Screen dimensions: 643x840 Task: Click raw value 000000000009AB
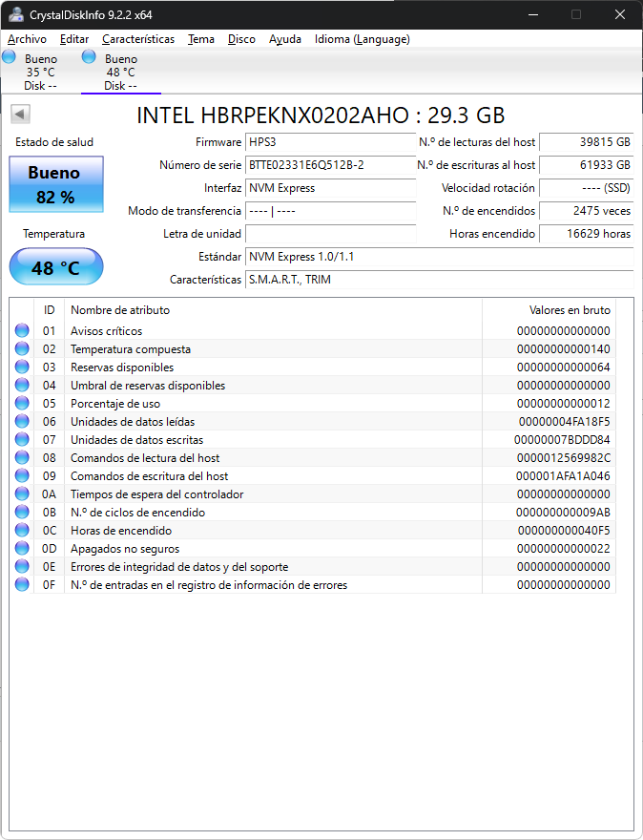563,513
